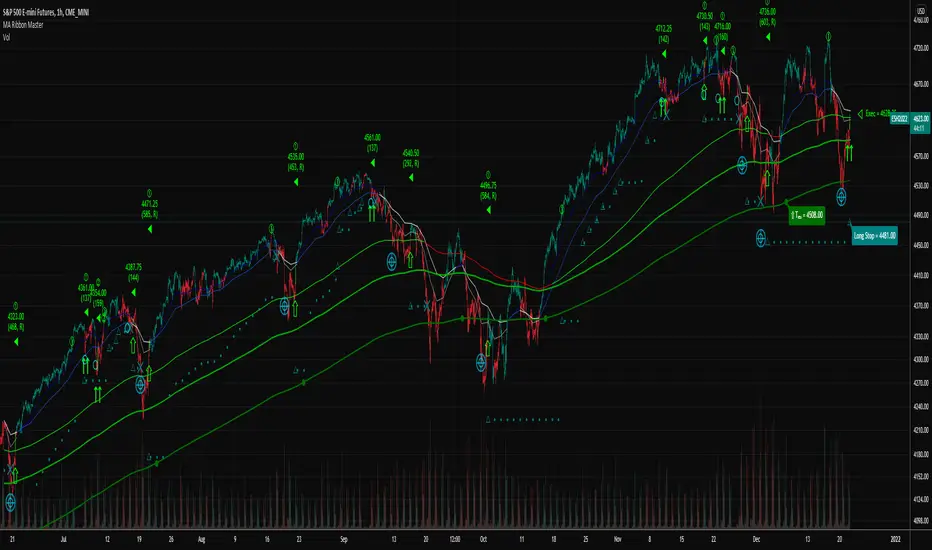932x550 pixels.
Task: Select the Vol indicator legend
Action: [6, 37]
